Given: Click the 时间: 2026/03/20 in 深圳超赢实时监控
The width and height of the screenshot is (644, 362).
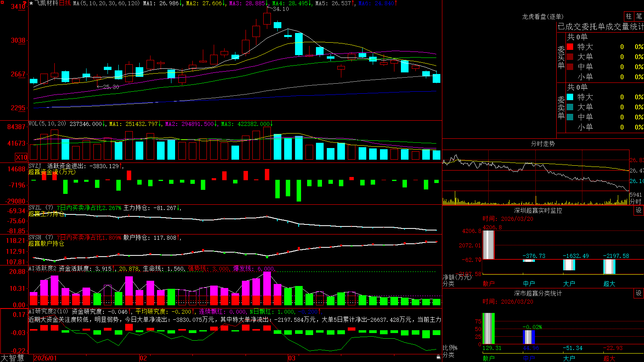Looking at the screenshot, I should [x=508, y=219].
